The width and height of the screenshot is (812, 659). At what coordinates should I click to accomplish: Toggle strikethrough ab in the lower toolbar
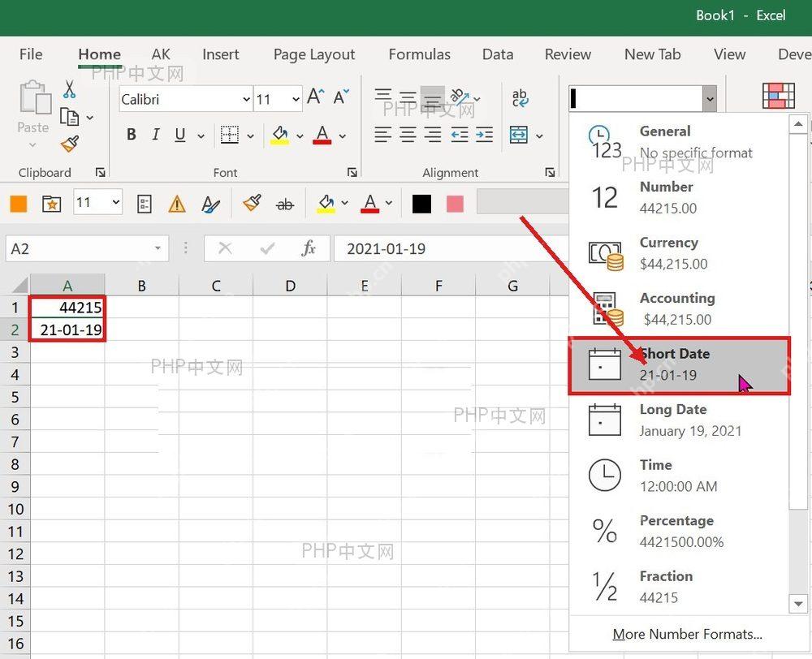[x=285, y=205]
